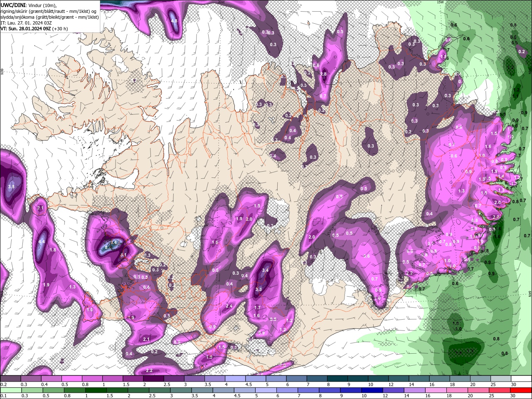Click the red 30 mm swatch on the rain scale
532x399 pixels.
pyautogui.click(x=521, y=390)
